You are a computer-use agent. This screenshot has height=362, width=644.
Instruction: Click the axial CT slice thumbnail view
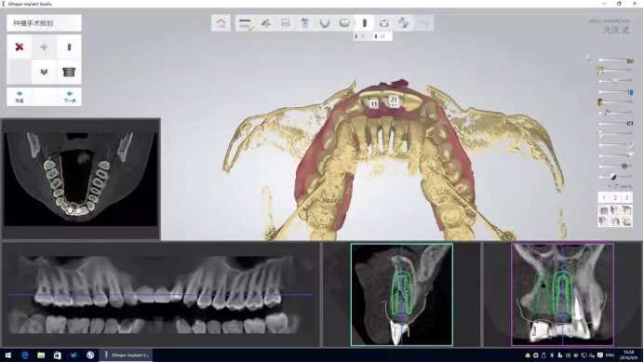click(x=80, y=179)
